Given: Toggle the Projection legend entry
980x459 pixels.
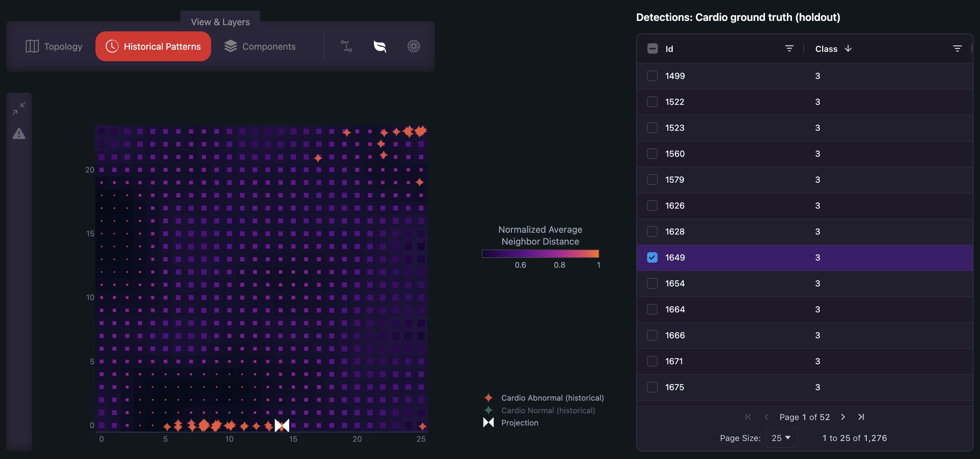Looking at the screenshot, I should (511, 423).
